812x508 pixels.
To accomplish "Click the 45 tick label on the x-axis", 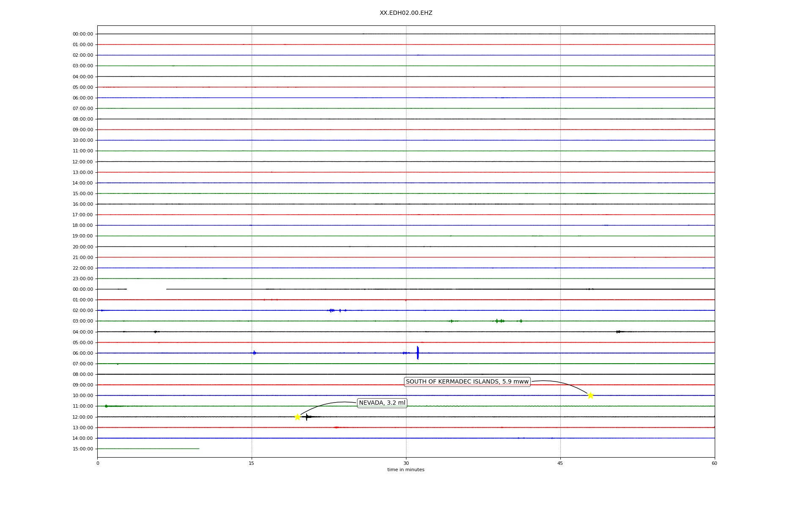I will pos(560,463).
